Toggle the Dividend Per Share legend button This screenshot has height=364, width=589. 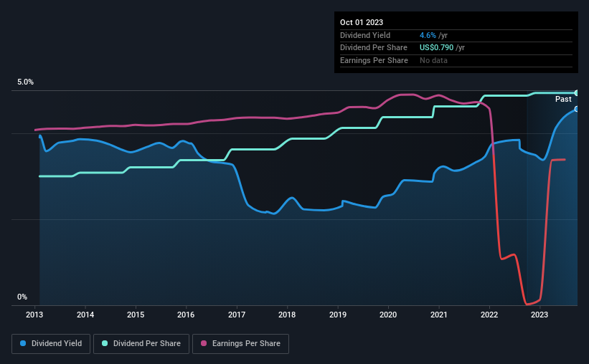click(x=141, y=344)
